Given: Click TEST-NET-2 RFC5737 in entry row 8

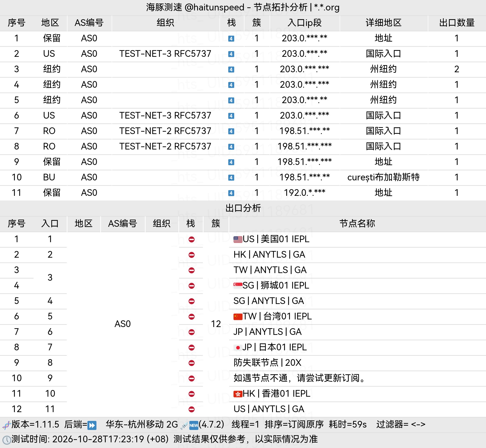Looking at the screenshot, I should (165, 146).
